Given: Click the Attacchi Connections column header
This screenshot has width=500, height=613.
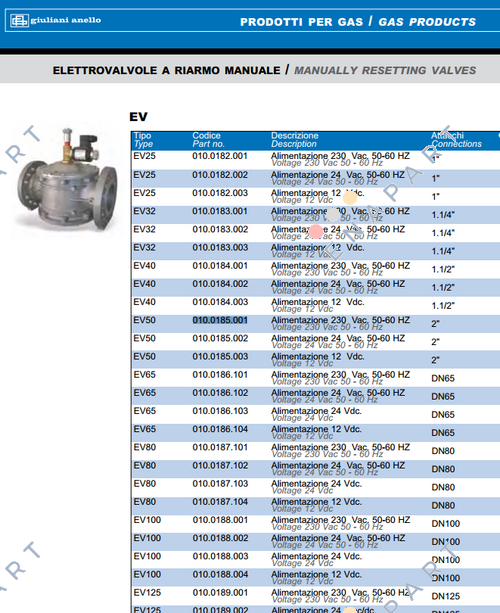Looking at the screenshot, I should coord(456,140).
